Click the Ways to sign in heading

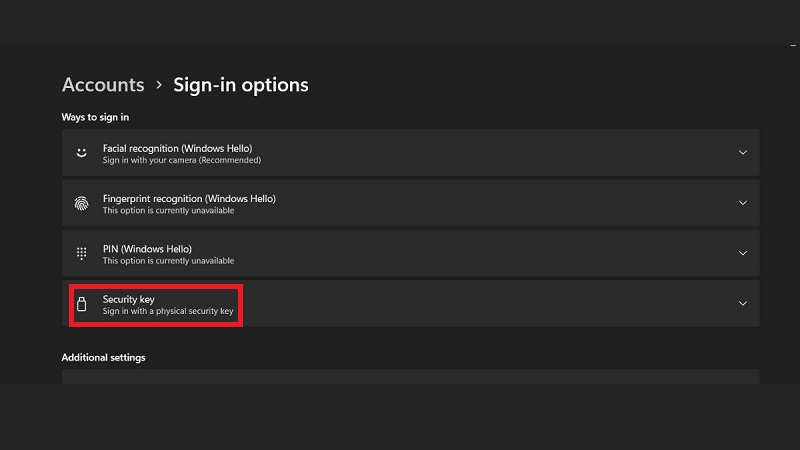[95, 117]
